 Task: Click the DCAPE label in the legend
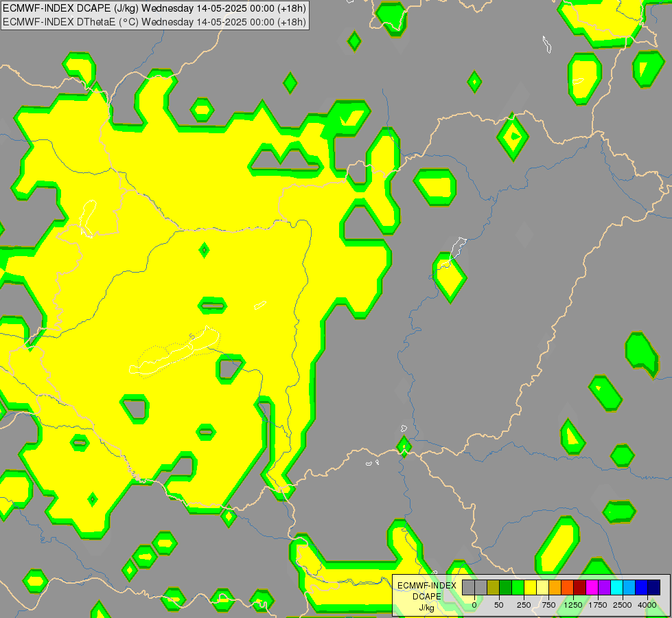[x=427, y=597]
